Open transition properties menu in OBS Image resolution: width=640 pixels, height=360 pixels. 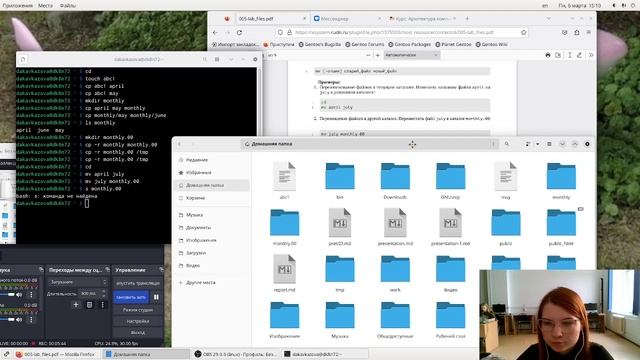pyautogui.click(x=102, y=305)
